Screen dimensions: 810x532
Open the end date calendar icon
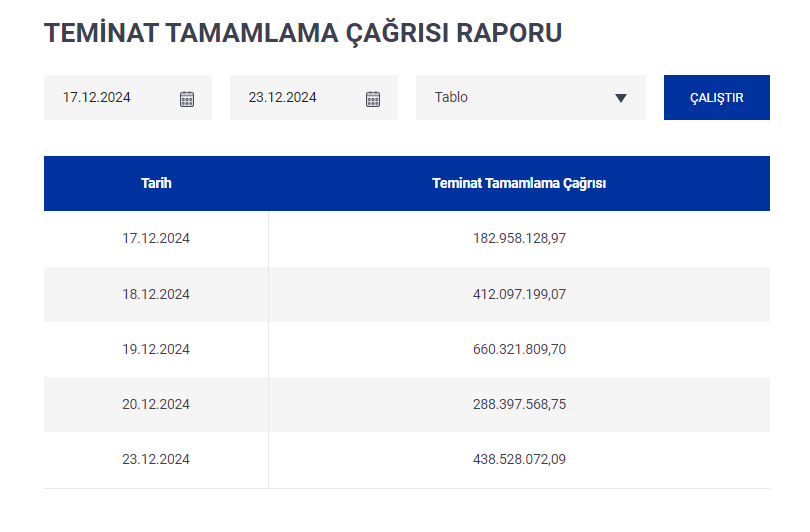(x=372, y=98)
